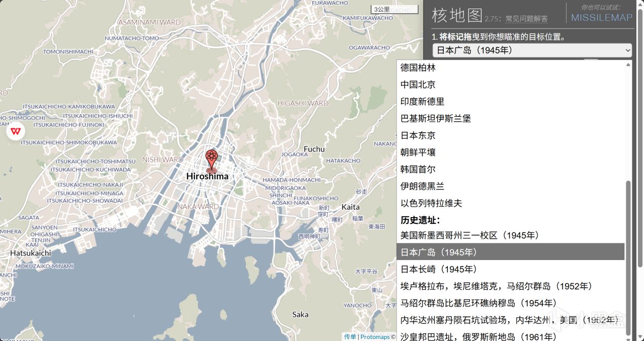Select 伊朗德黑兰 option
This screenshot has width=644, height=341.
[x=510, y=187]
